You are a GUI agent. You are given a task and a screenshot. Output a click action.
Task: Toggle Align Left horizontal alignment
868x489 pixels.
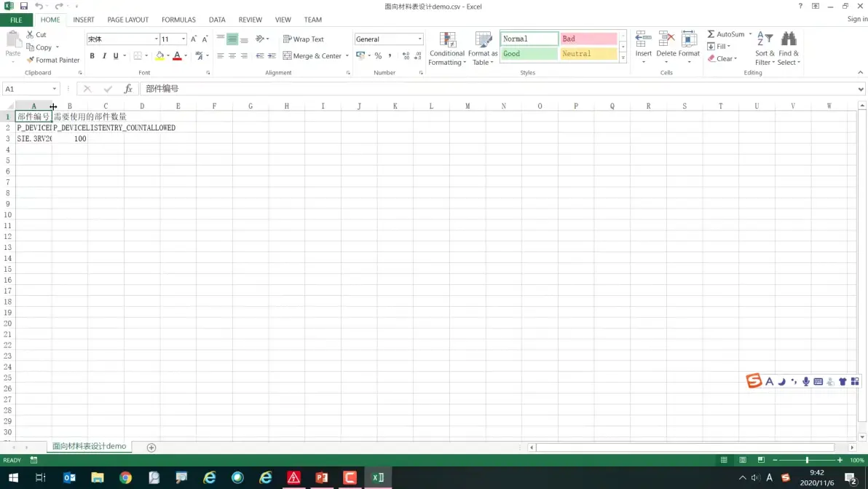pyautogui.click(x=221, y=56)
